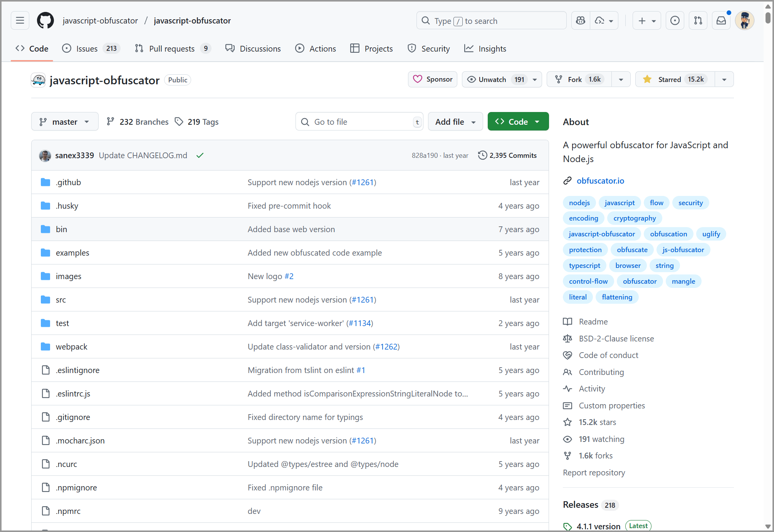Click the pull requests icon in header
The height and width of the screenshot is (532, 774).
[x=698, y=21]
